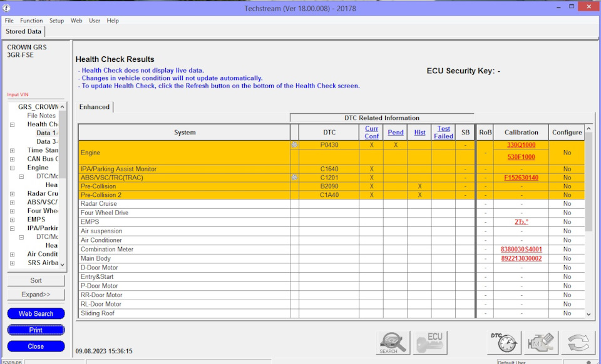This screenshot has height=364, width=601.
Task: Open freeze frame snowflake icon for C1201
Action: pyautogui.click(x=294, y=178)
